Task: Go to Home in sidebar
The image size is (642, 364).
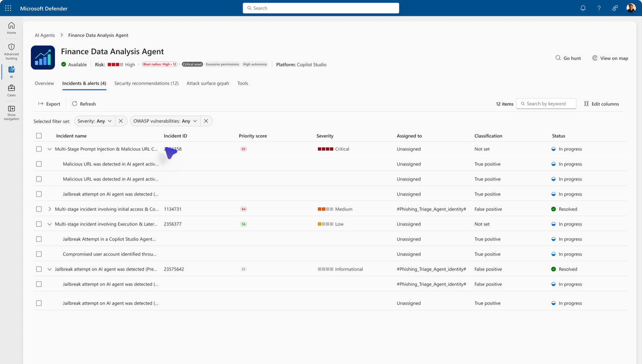Action: click(11, 28)
